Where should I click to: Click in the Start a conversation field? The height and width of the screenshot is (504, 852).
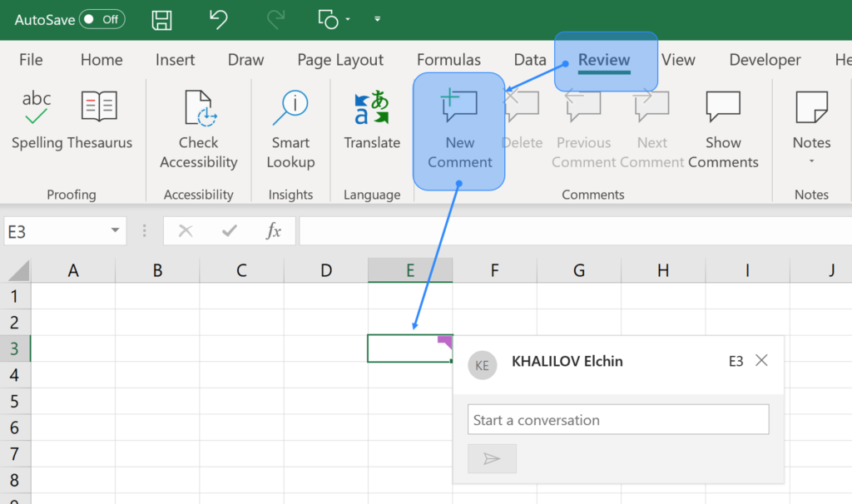tap(617, 419)
